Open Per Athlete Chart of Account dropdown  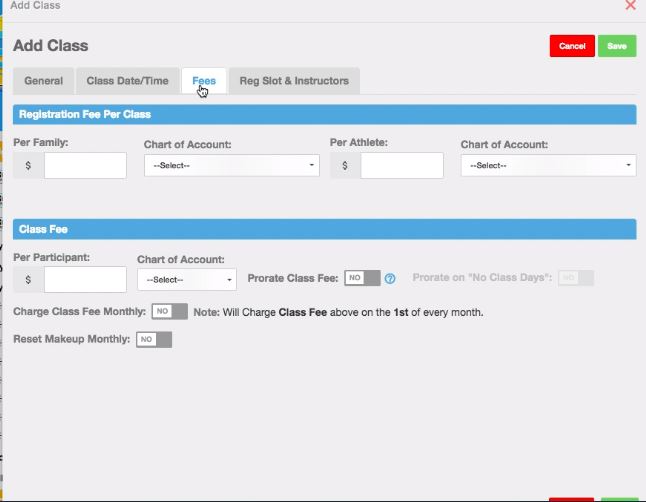(x=548, y=165)
